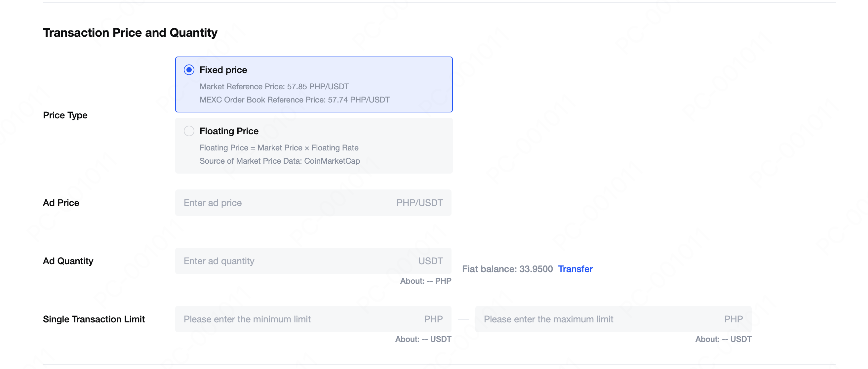Click the Fixed price label text
This screenshot has height=369, width=868.
pos(223,70)
